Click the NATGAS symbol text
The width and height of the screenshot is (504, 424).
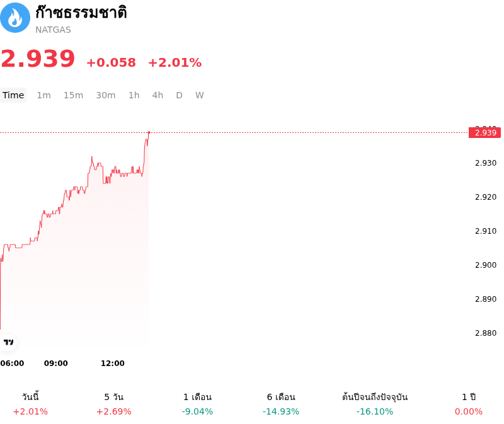(53, 30)
